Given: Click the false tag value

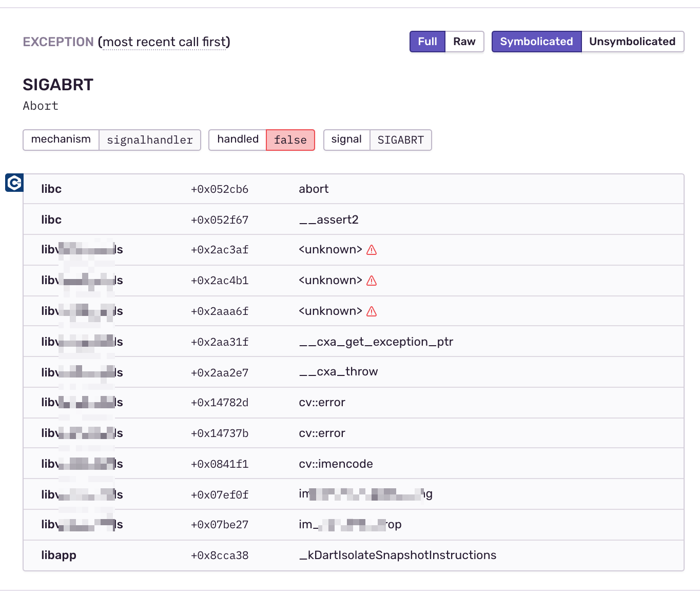Looking at the screenshot, I should pos(290,140).
